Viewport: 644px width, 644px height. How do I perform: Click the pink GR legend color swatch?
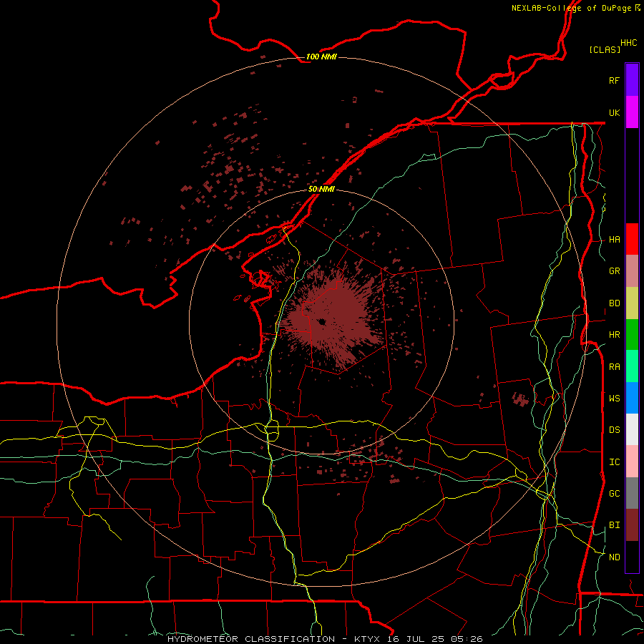632,271
